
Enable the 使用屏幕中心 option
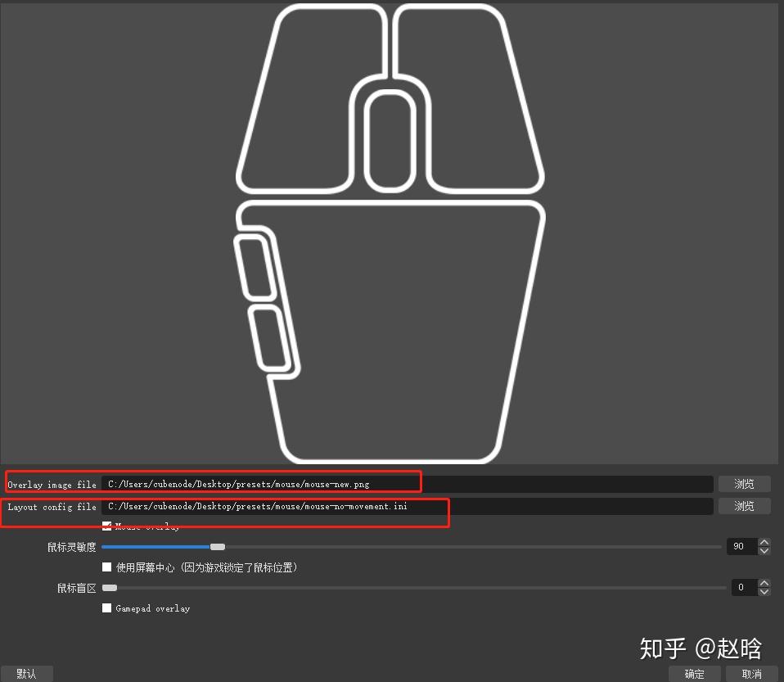coord(106,567)
